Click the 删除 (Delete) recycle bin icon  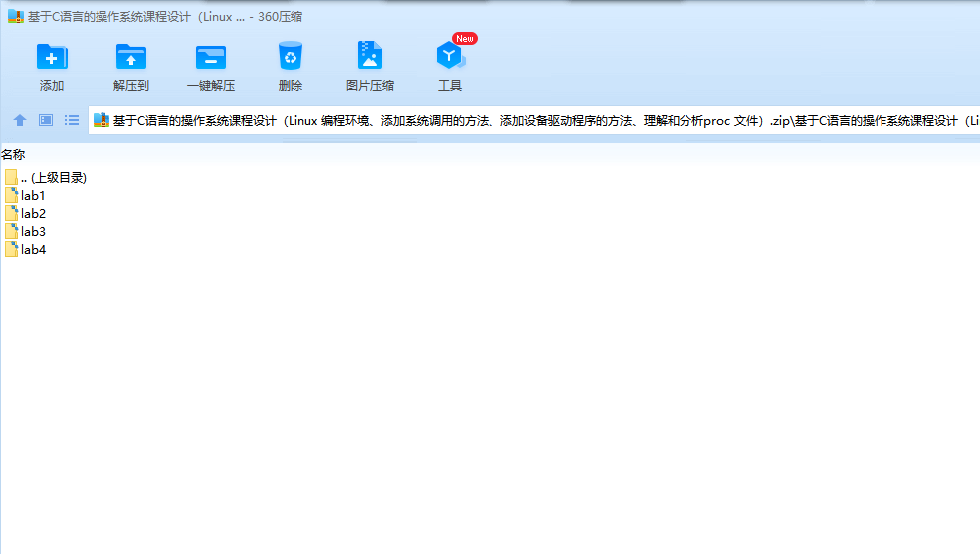pyautogui.click(x=290, y=56)
